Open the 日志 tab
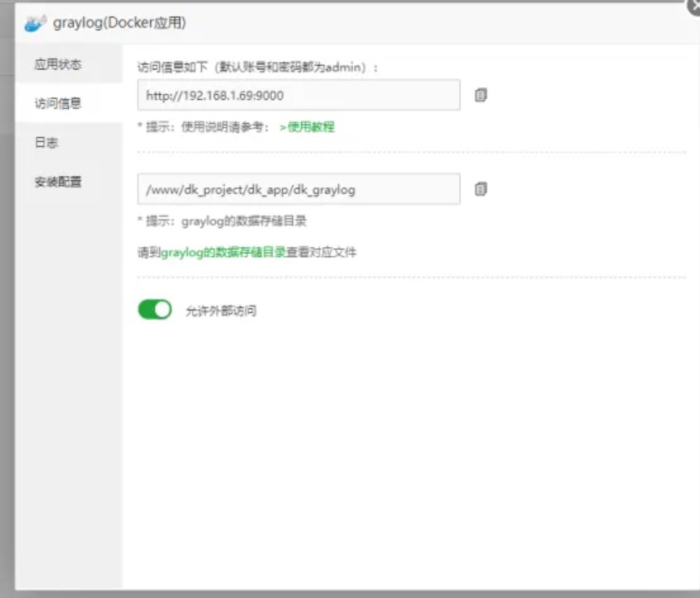 (x=46, y=143)
